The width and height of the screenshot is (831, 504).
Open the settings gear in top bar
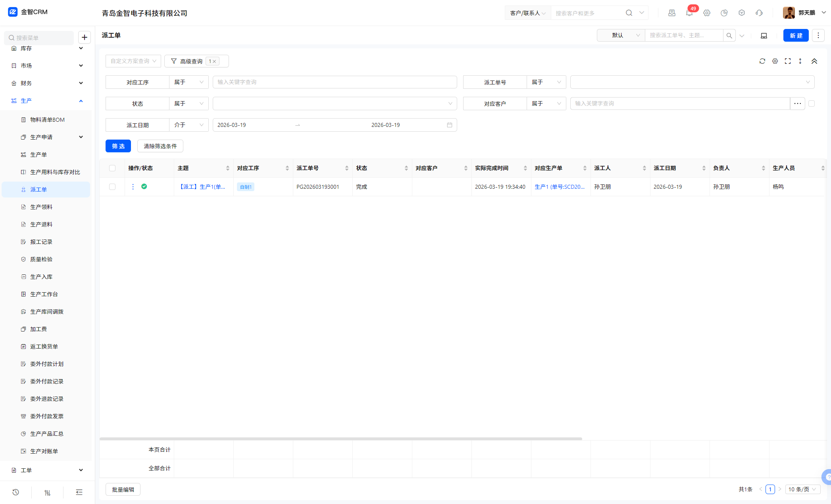click(x=707, y=13)
